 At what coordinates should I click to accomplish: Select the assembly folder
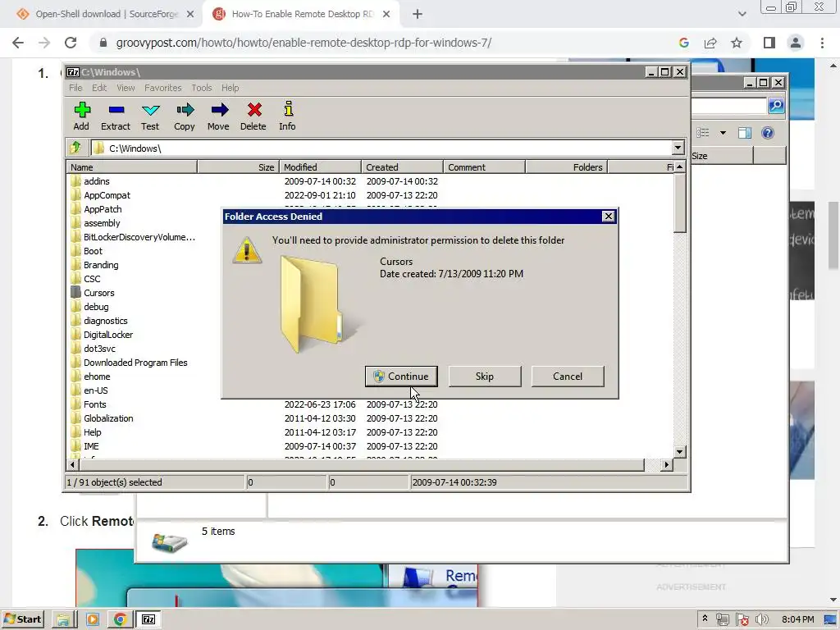tap(102, 223)
